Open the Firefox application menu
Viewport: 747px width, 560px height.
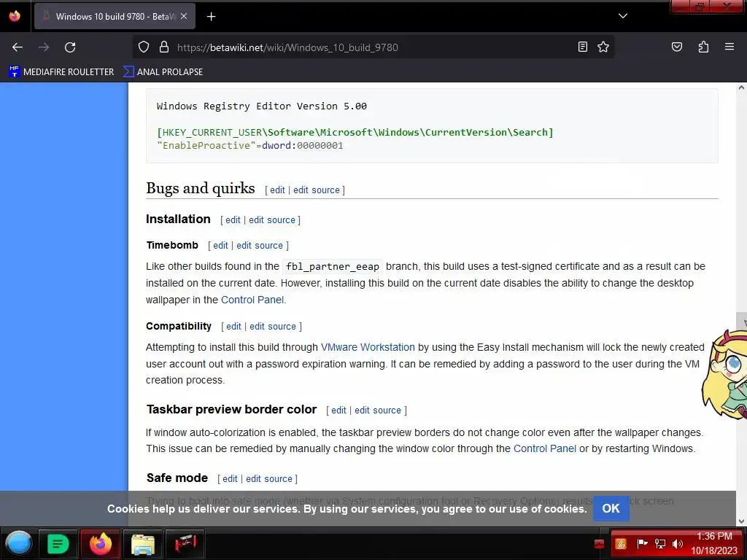pos(729,47)
